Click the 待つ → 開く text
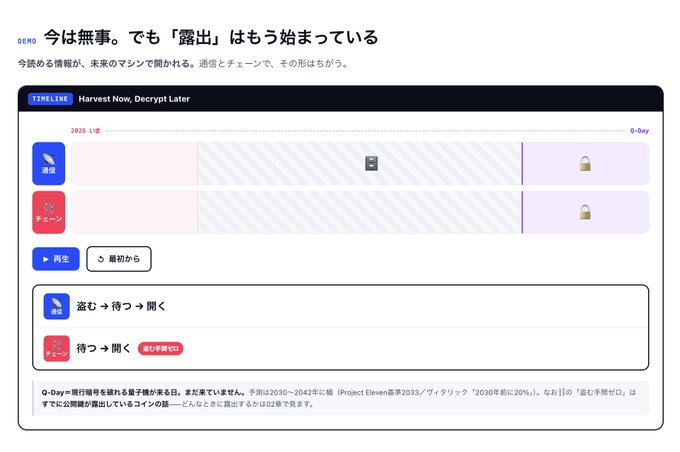Screen dimensions: 680x452 pos(104,348)
